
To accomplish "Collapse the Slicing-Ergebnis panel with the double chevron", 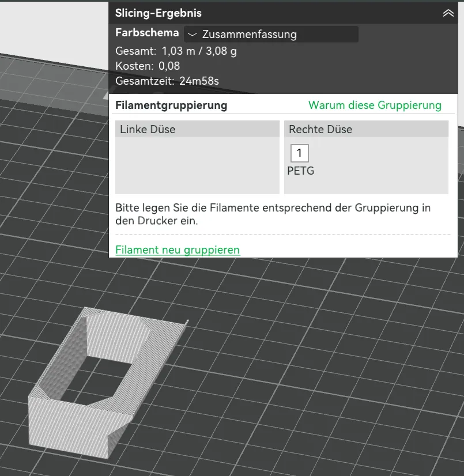I will point(448,13).
